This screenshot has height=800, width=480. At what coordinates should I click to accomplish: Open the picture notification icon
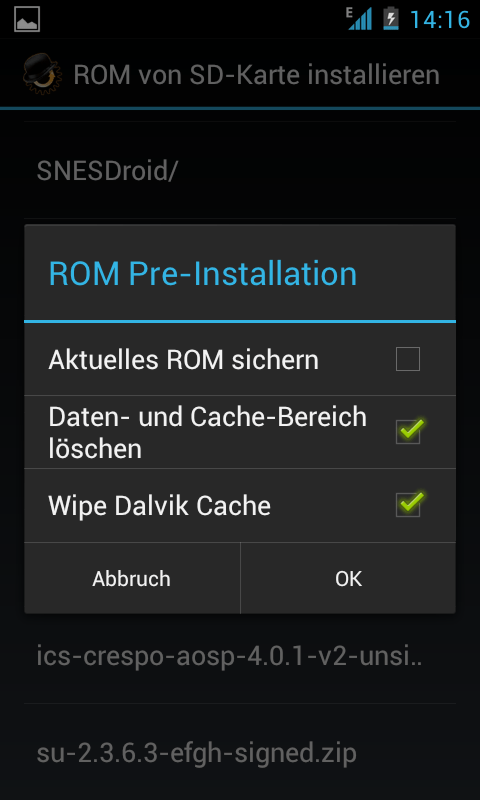[27, 19]
